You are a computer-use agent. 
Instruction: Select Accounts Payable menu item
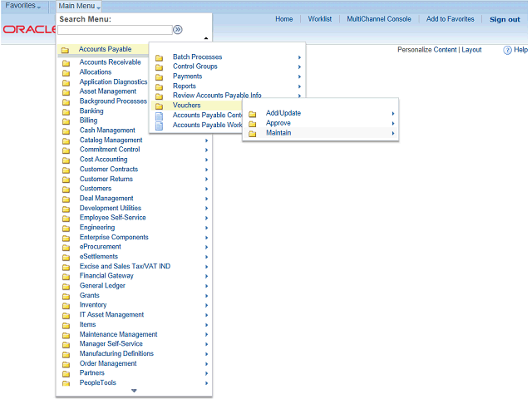coord(106,49)
